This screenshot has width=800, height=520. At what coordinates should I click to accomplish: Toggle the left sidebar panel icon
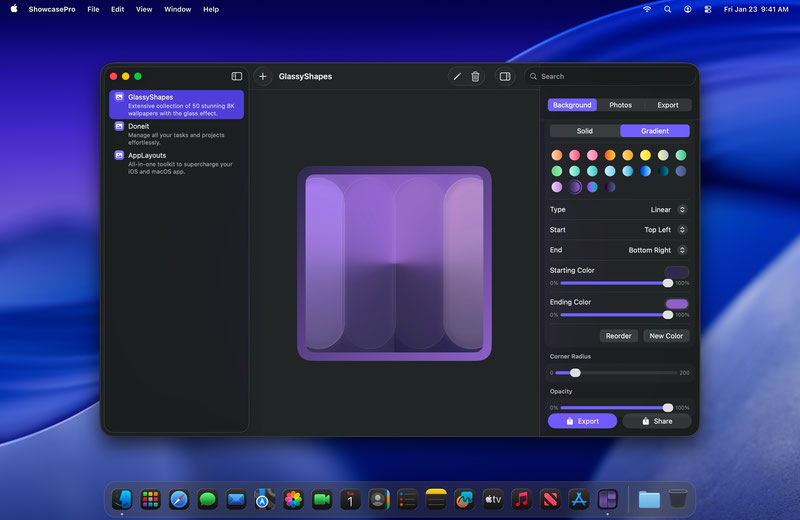[x=237, y=76]
